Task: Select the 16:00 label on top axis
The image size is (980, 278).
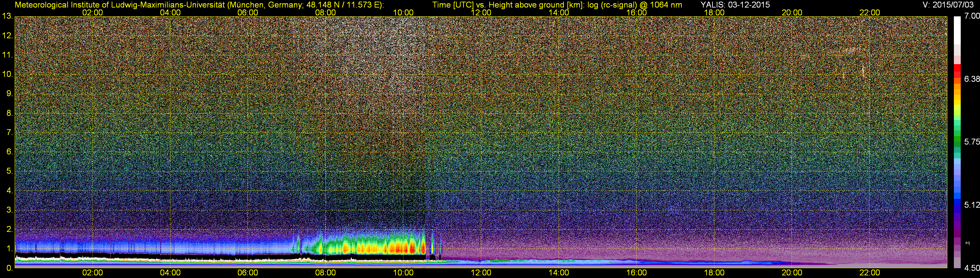Action: coord(636,12)
